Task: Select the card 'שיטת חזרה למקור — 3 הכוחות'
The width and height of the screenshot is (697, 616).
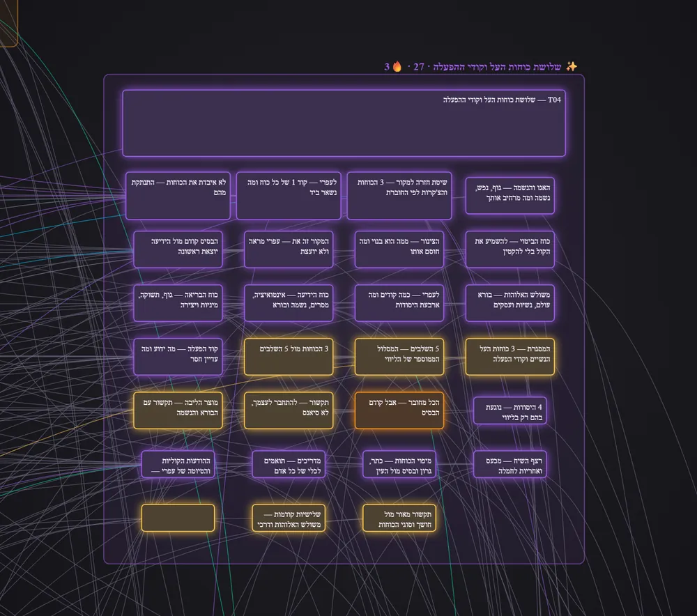Action: tap(399, 196)
